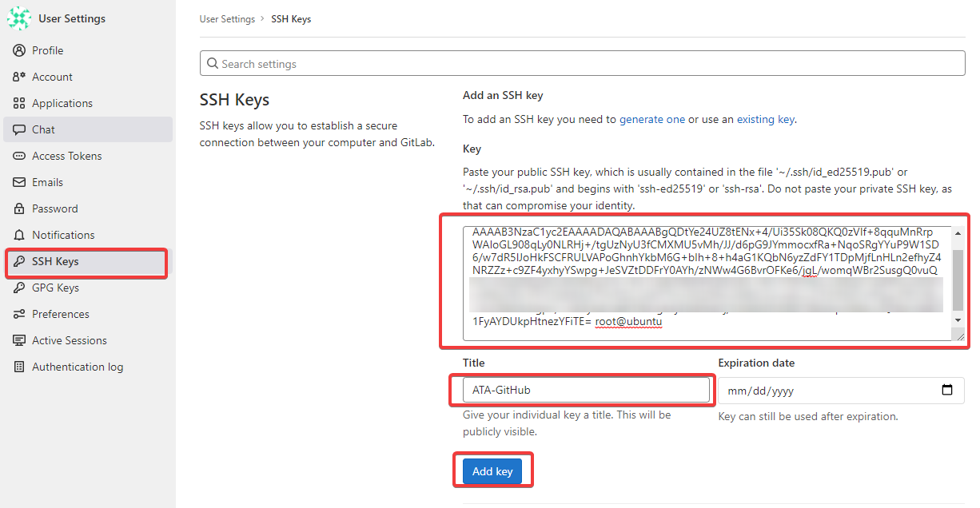Open the Profile settings page
This screenshot has height=508, width=980.
[88, 50]
